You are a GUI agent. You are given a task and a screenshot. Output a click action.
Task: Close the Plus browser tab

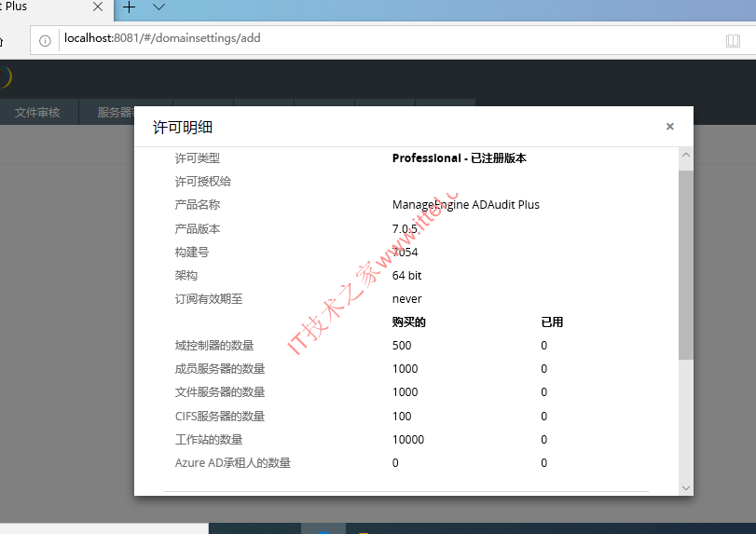coord(98,7)
